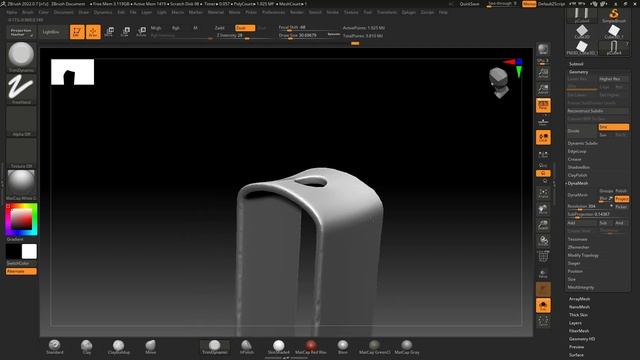Viewport: 640px width, 360px height.
Task: Open the Brush menu
Action: click(x=28, y=12)
